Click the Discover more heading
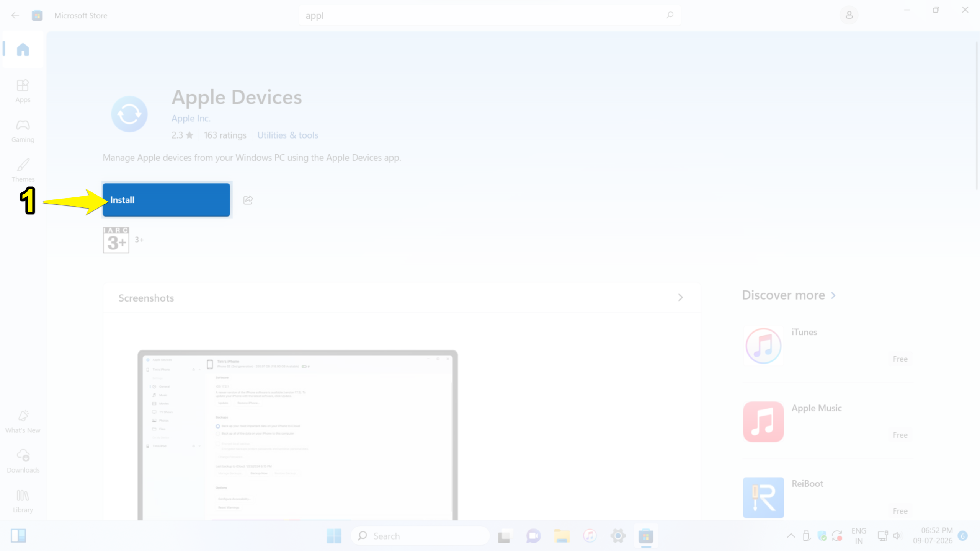The width and height of the screenshot is (980, 551). pyautogui.click(x=783, y=295)
